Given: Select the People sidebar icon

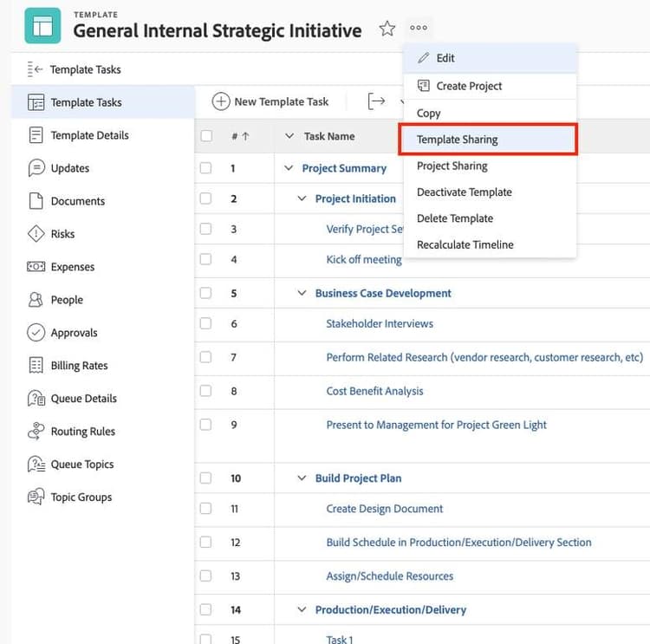Looking at the screenshot, I should [36, 300].
